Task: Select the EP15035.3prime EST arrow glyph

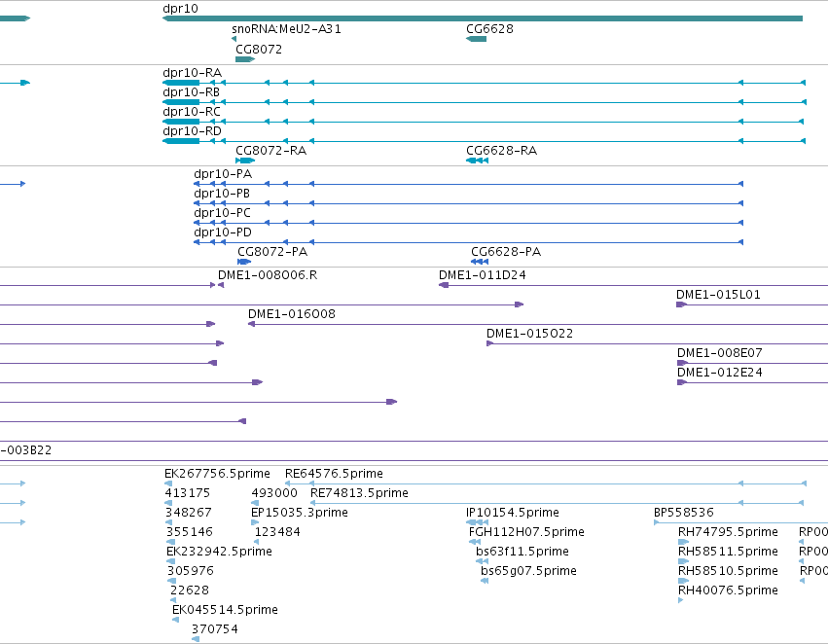Action: coord(255,522)
